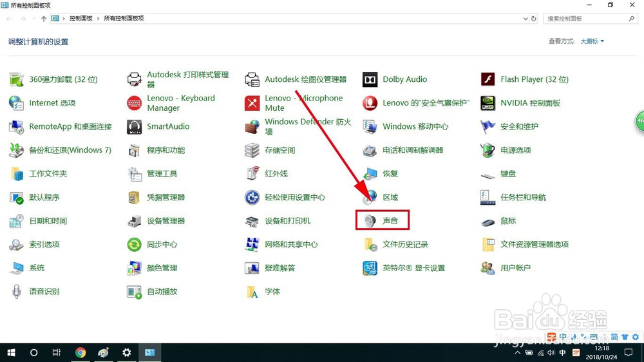Open the 系统 link
644x362 pixels.
point(37,268)
